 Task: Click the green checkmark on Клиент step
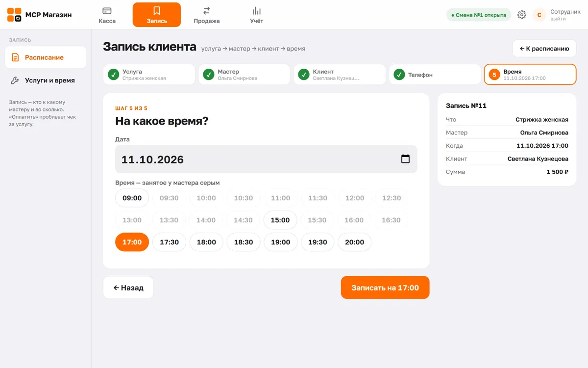click(304, 75)
